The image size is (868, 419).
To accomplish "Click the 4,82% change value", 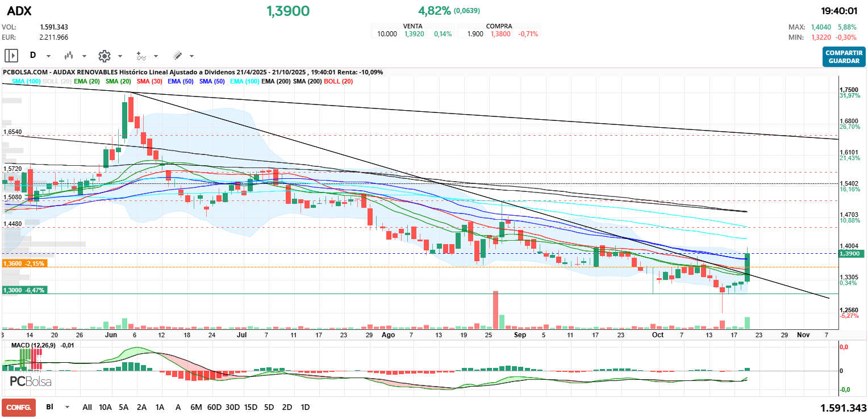I will pos(435,11).
